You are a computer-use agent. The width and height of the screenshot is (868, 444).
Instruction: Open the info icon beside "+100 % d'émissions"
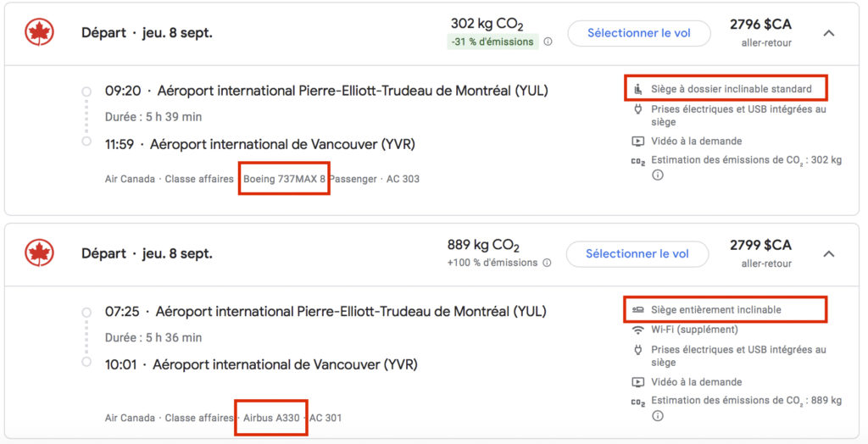548,263
